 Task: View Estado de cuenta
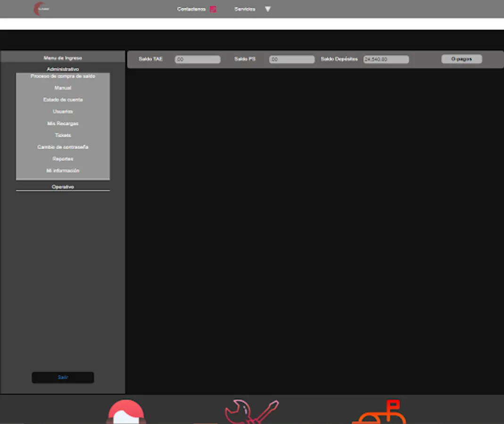point(63,99)
